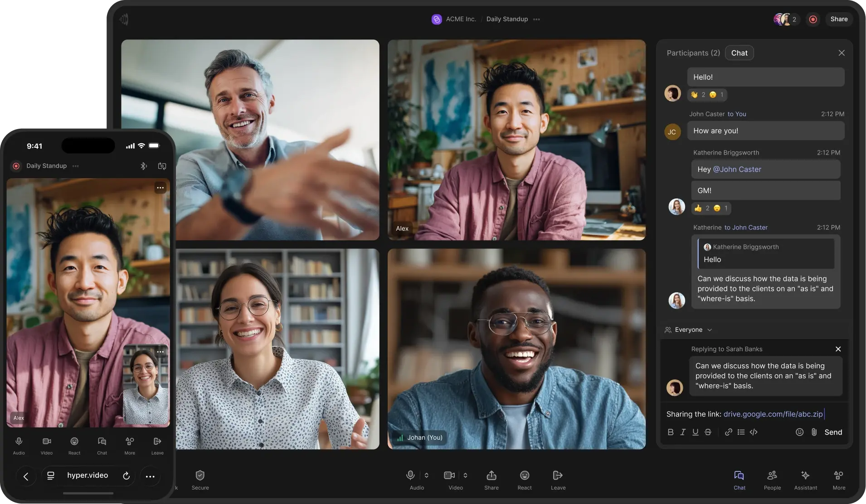Image resolution: width=866 pixels, height=504 pixels.
Task: Toggle bold formatting in chat composer
Action: [x=671, y=432]
